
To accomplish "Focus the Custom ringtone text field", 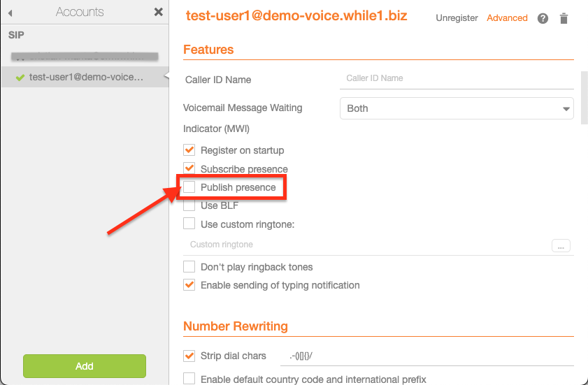I will click(367, 245).
